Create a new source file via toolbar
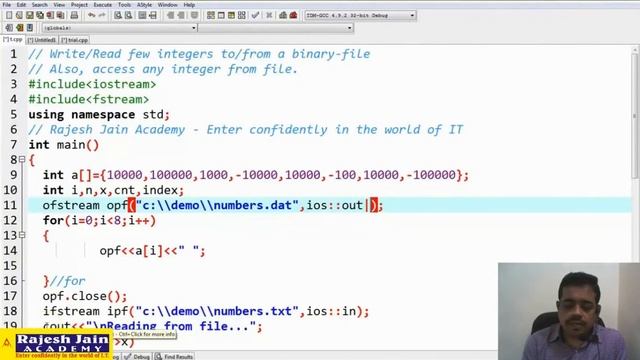The height and width of the screenshot is (360, 640). click(9, 16)
